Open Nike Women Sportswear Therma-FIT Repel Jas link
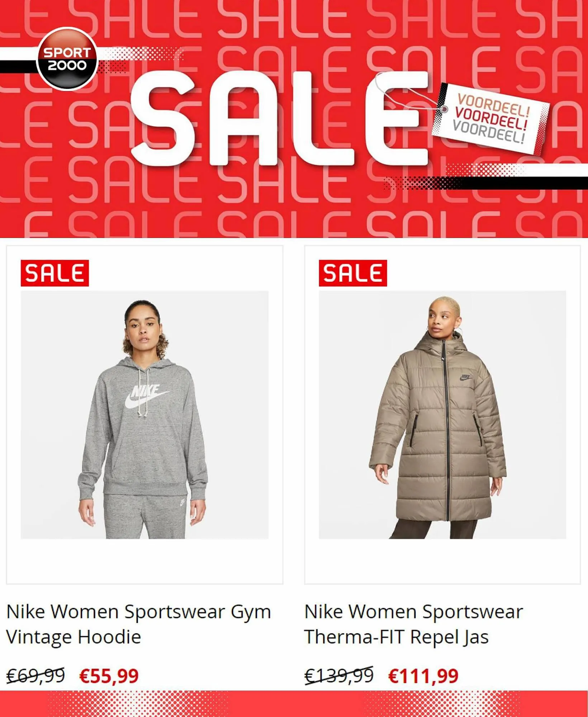The height and width of the screenshot is (717, 588). click(413, 624)
